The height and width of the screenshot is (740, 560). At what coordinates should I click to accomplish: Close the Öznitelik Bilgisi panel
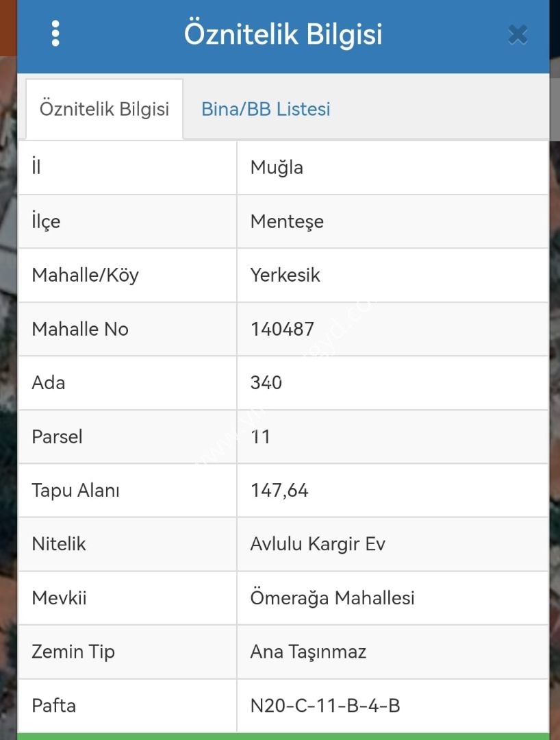[518, 34]
